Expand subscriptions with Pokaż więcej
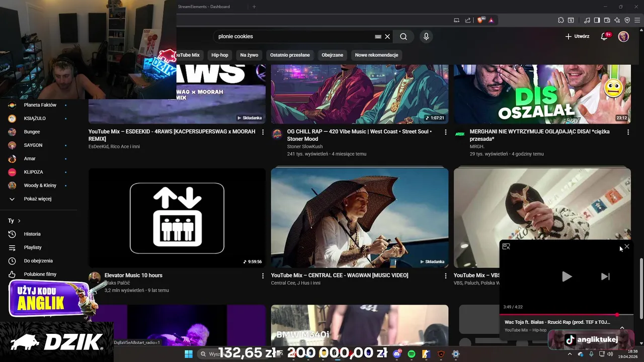This screenshot has height=362, width=644. coord(39,199)
